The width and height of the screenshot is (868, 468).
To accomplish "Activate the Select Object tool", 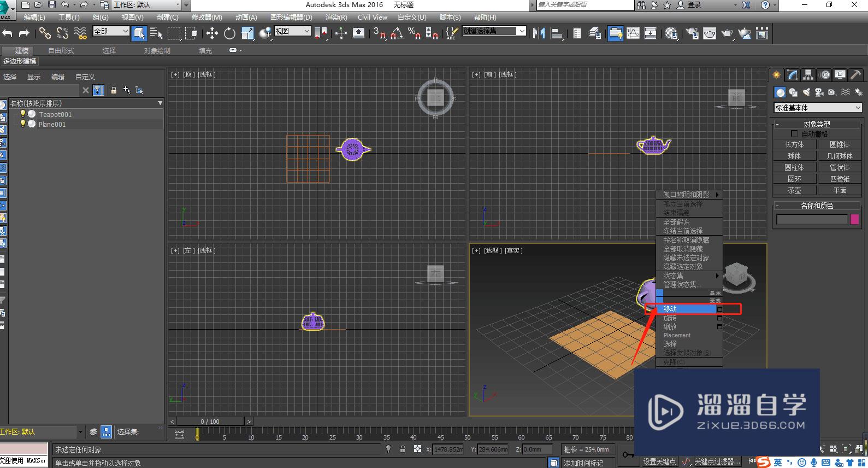I will [139, 33].
